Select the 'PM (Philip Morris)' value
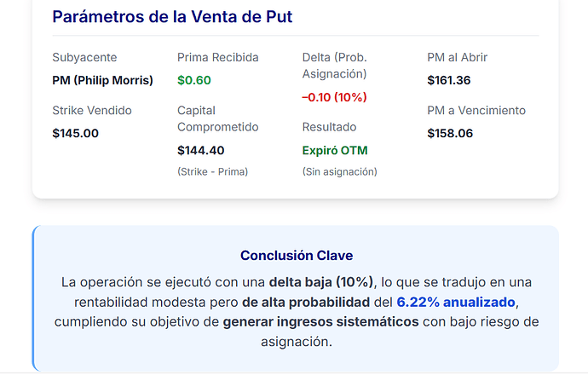Image resolution: width=588 pixels, height=381 pixels. tap(103, 80)
